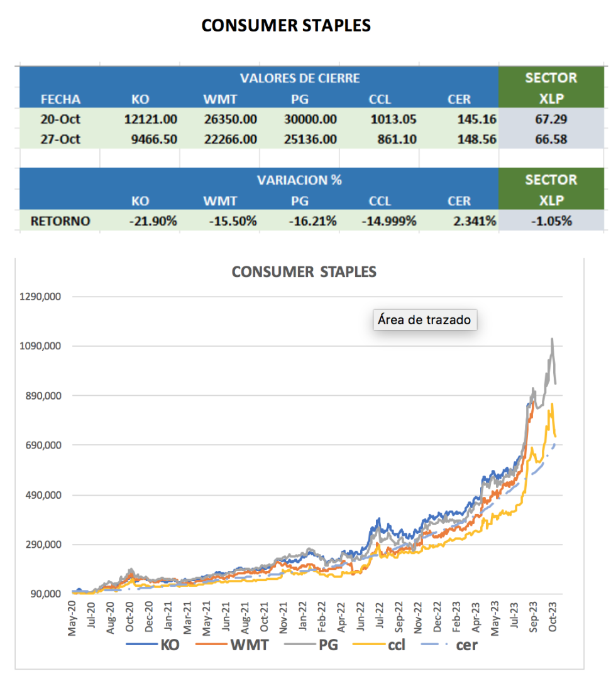Viewport: 616px width, 681px height.
Task: Select CER return 2.341%
Action: tap(475, 221)
